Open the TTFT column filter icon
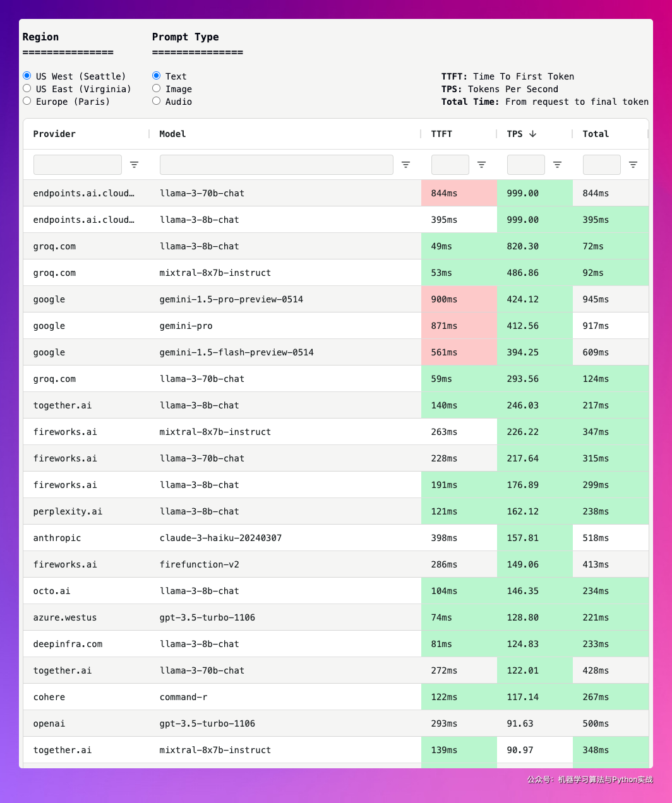This screenshot has height=803, width=672. tap(481, 165)
